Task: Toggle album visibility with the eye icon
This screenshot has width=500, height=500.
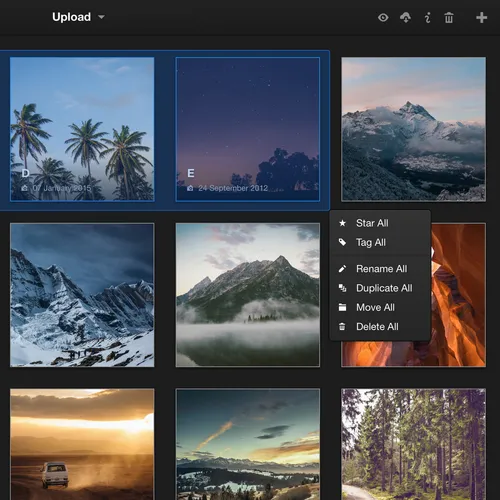Action: click(383, 17)
